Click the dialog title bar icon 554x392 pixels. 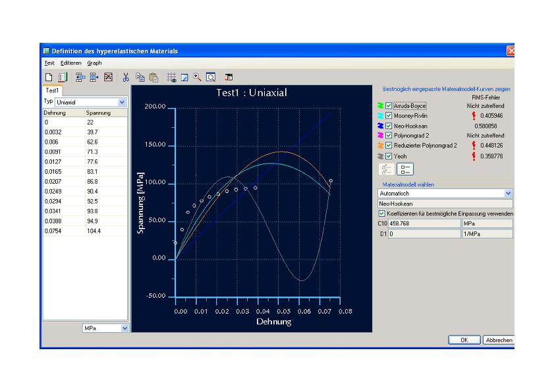pyautogui.click(x=46, y=51)
